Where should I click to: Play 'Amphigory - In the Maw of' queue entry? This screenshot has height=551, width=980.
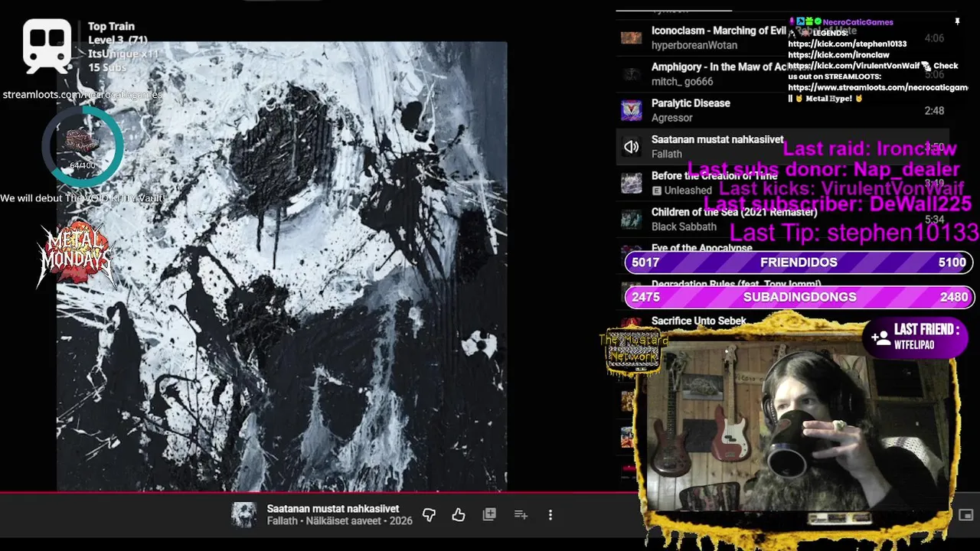point(720,67)
